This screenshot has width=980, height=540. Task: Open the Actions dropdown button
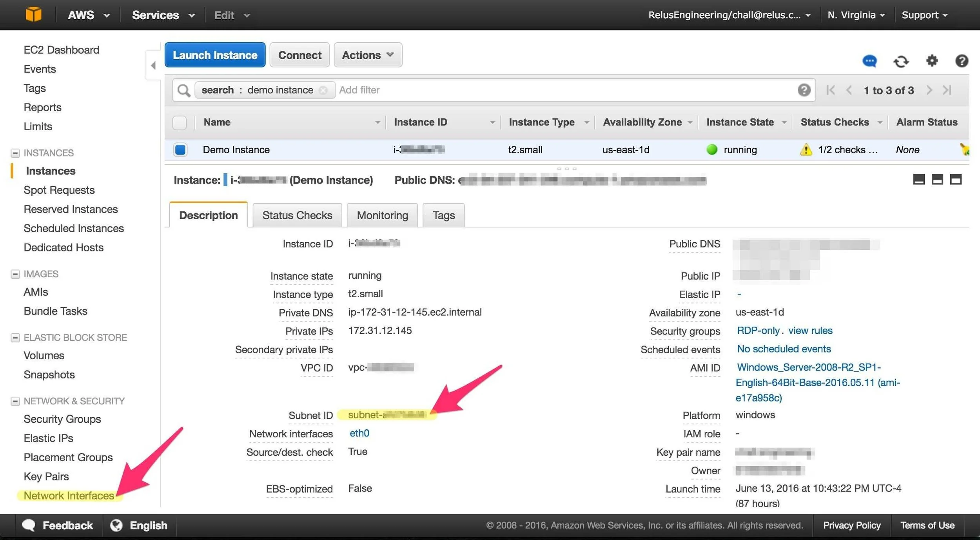(x=368, y=55)
